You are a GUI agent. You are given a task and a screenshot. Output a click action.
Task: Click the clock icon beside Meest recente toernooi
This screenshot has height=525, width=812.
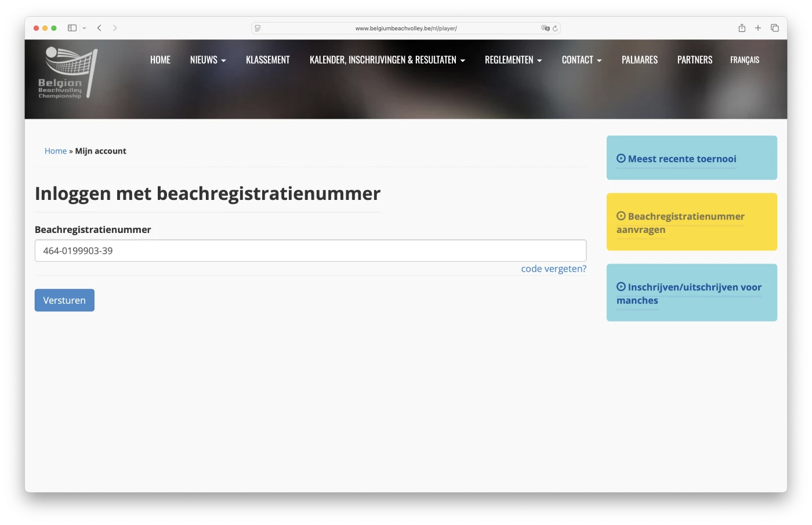pyautogui.click(x=621, y=158)
